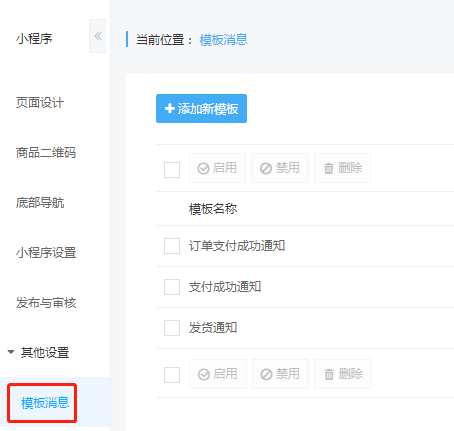Open 发布与审核 in the sidebar
The width and height of the screenshot is (454, 431).
pos(46,303)
